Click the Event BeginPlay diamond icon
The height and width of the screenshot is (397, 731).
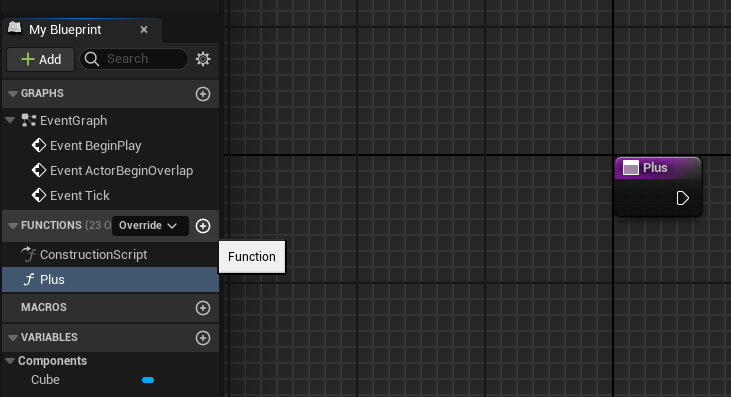tap(39, 145)
